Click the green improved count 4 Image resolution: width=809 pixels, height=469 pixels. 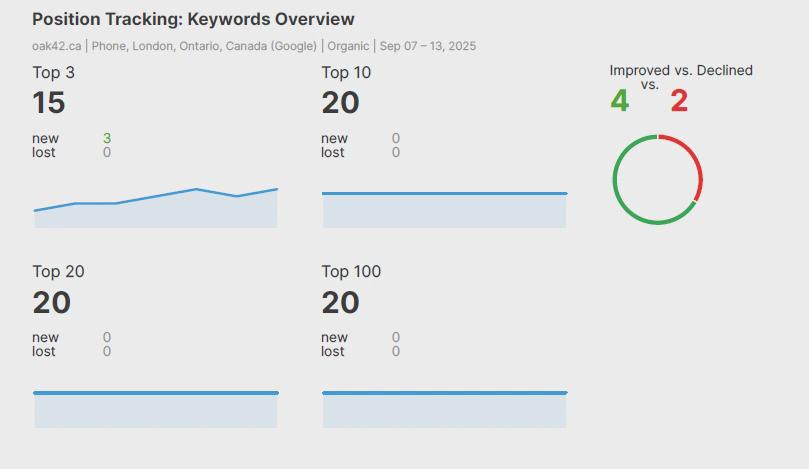point(620,101)
